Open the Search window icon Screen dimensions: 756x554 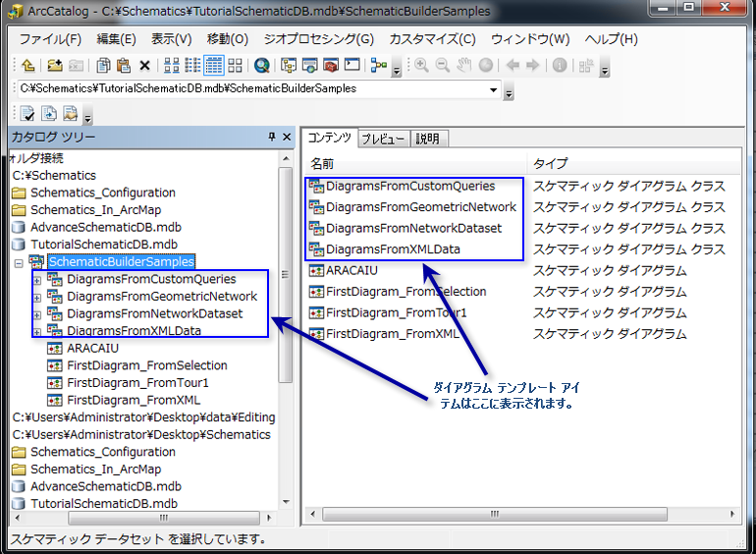pyautogui.click(x=261, y=66)
